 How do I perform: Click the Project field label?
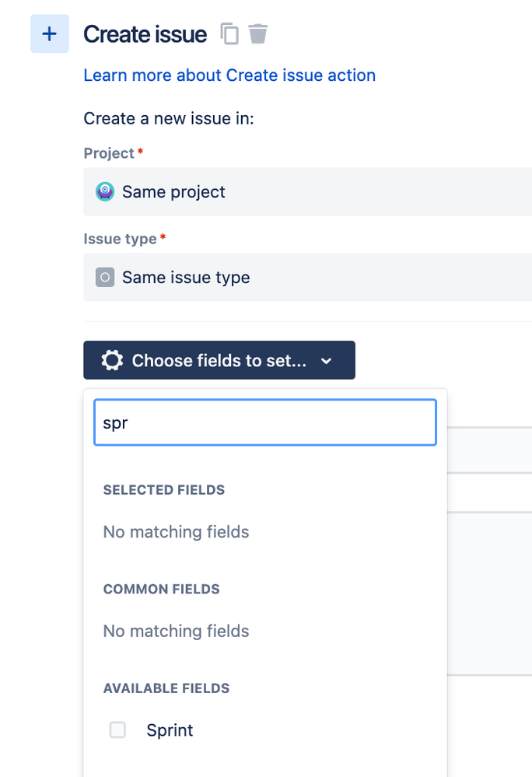(109, 153)
